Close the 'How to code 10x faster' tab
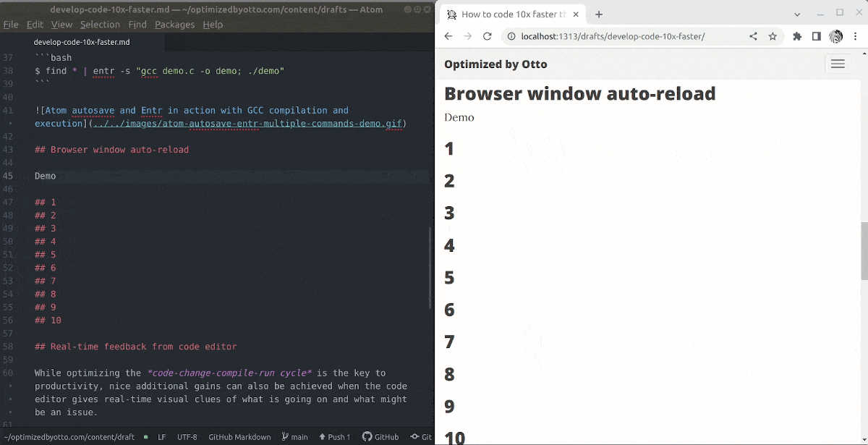 coord(577,14)
